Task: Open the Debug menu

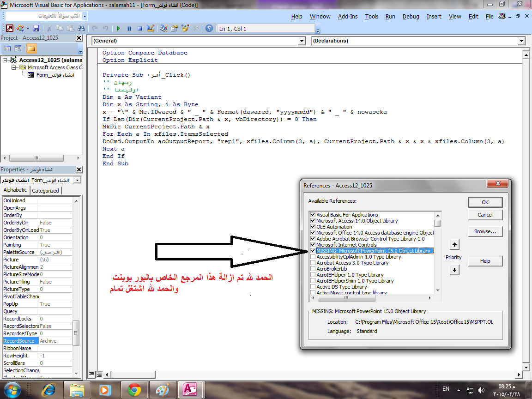Action: pos(411,16)
